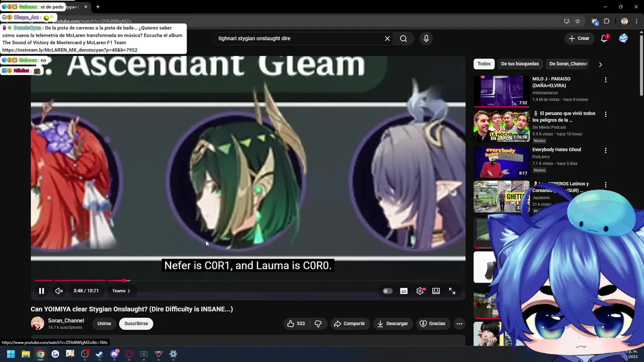
Task: Toggle the autoplay switch in player controls
Action: 387,291
